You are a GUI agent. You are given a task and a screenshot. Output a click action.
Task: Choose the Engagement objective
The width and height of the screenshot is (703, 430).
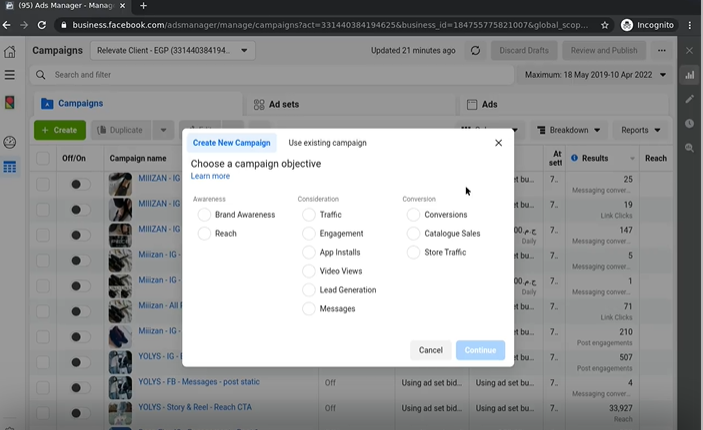pos(308,234)
